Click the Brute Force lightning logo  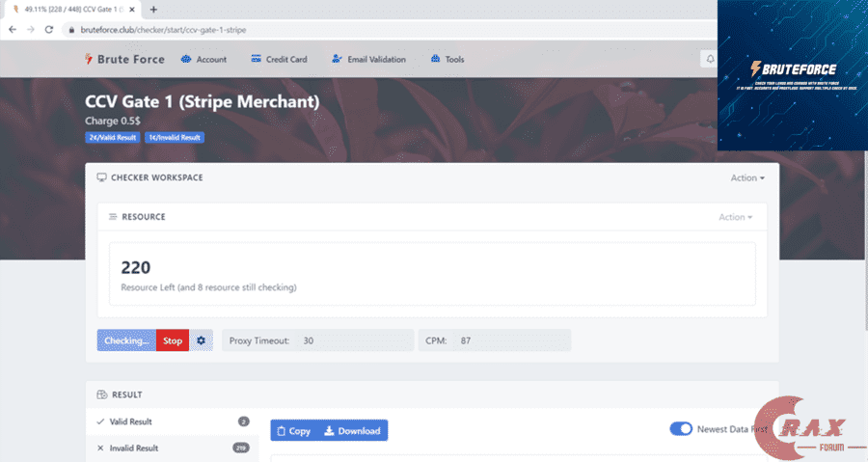click(x=89, y=59)
